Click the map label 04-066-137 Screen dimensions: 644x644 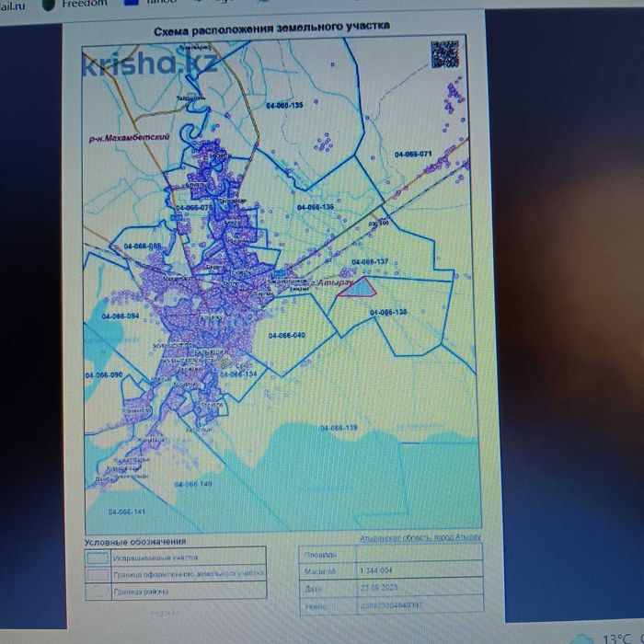point(370,262)
